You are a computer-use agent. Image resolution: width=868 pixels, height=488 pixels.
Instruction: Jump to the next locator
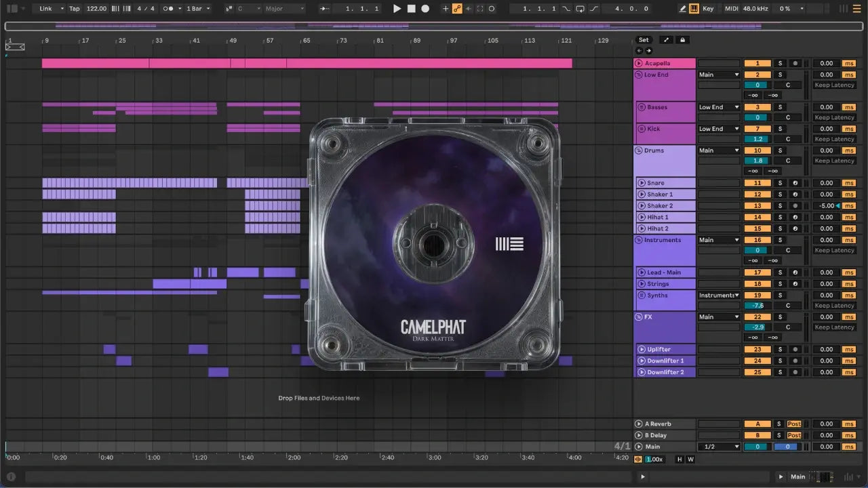point(648,51)
